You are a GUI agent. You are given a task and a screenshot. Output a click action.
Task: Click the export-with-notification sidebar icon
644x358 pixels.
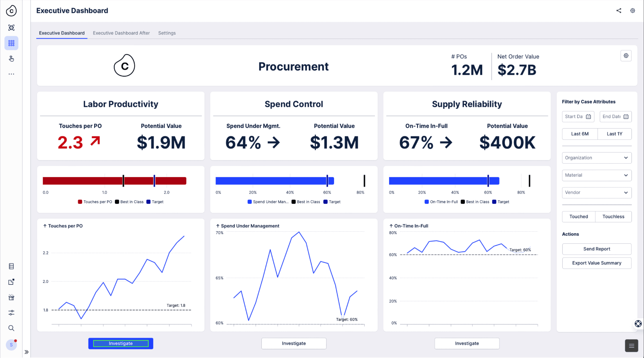[x=11, y=282]
